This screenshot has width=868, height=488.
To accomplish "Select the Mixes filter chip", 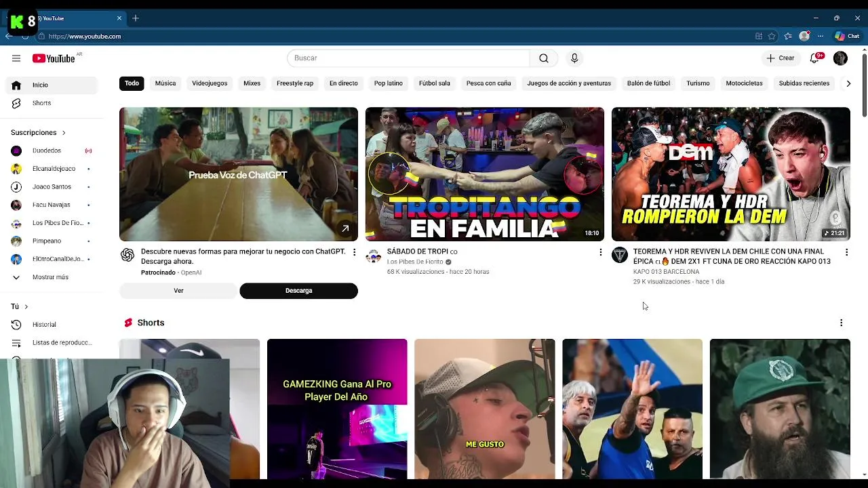I will pyautogui.click(x=252, y=83).
